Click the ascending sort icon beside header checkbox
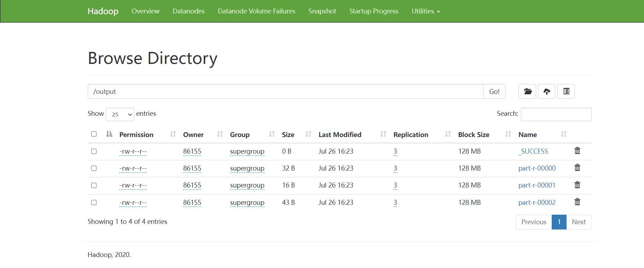Image resolution: width=644 pixels, height=268 pixels. (109, 134)
